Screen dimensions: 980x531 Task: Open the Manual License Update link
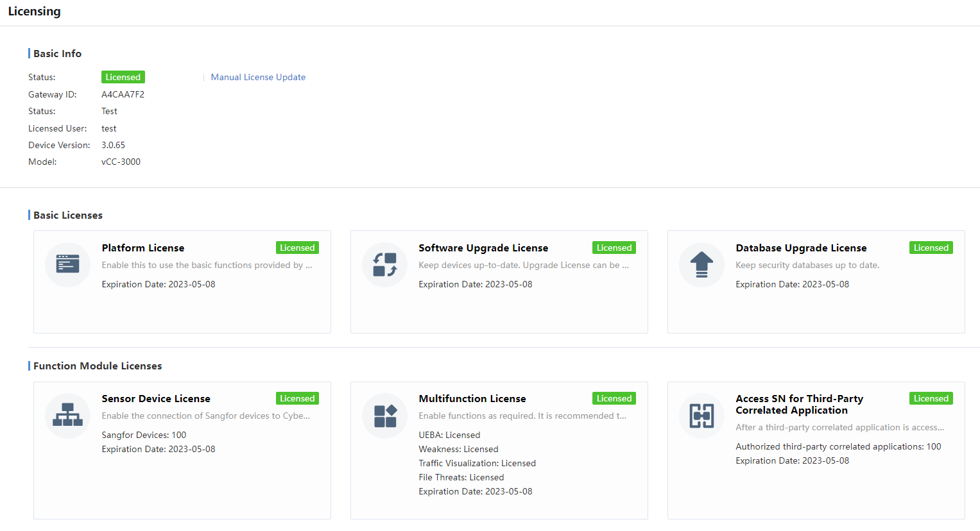tap(258, 77)
